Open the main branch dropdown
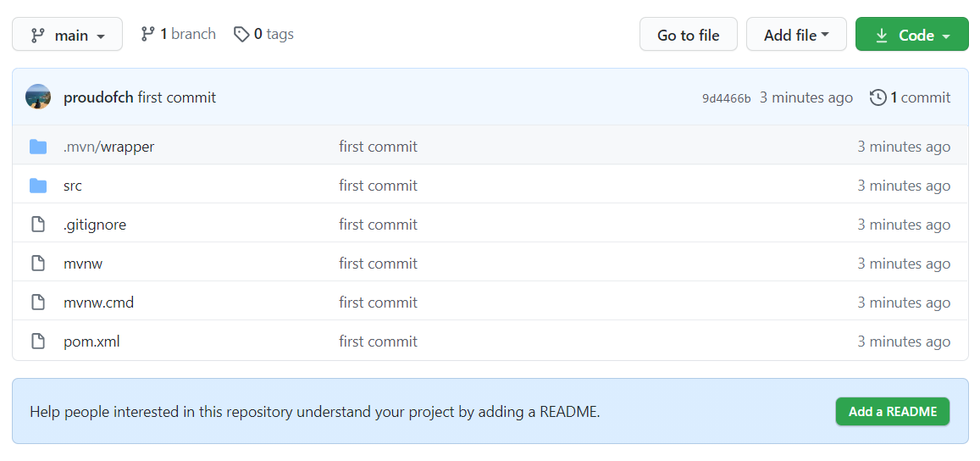 (68, 35)
